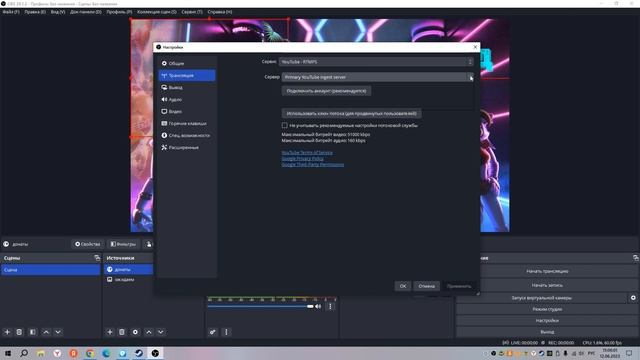640x360 pixels.
Task: Click Свойства button in source toolbar
Action: click(x=87, y=244)
